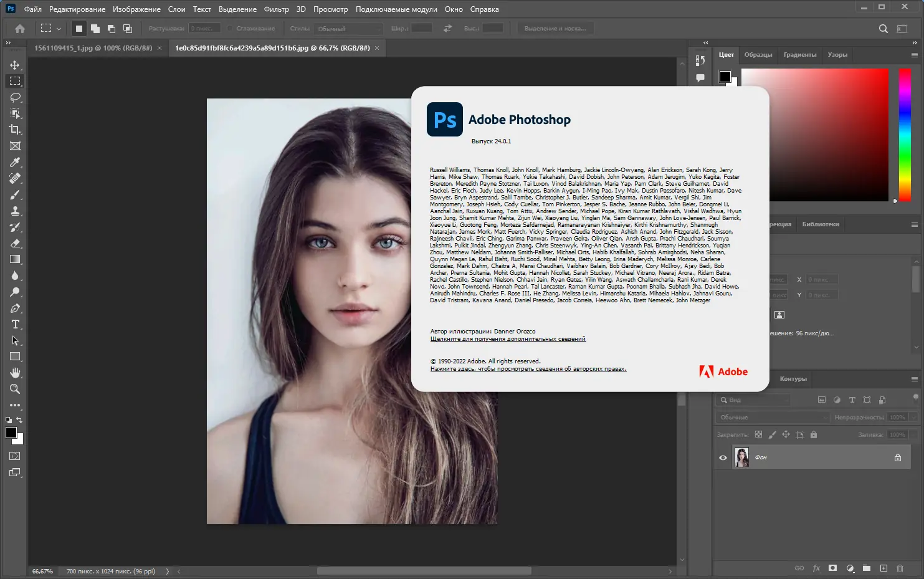Switch to the 1561109415_1.jpg document tab
This screenshot has height=579, width=924.
93,48
